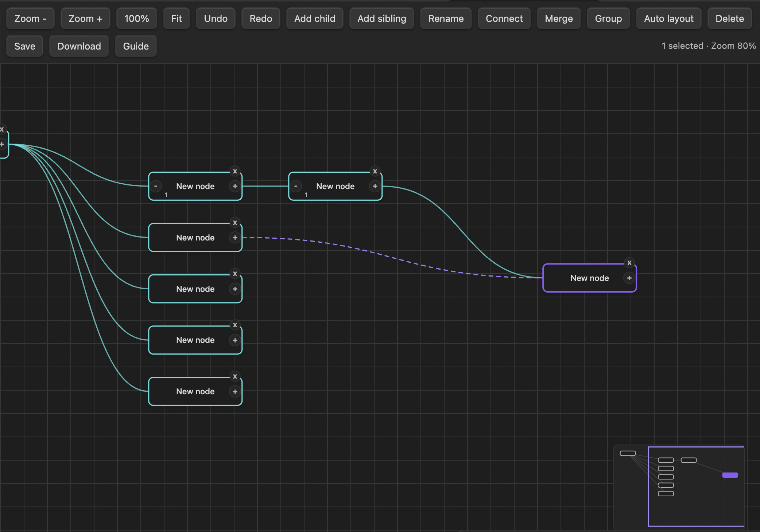
Task: Delete the third left-column node with x
Action: (x=235, y=274)
